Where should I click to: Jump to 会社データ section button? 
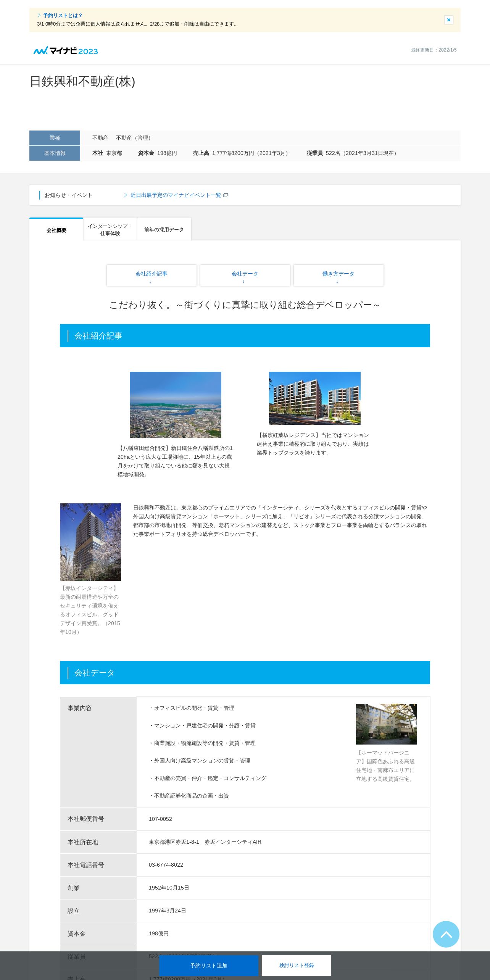coord(245,275)
